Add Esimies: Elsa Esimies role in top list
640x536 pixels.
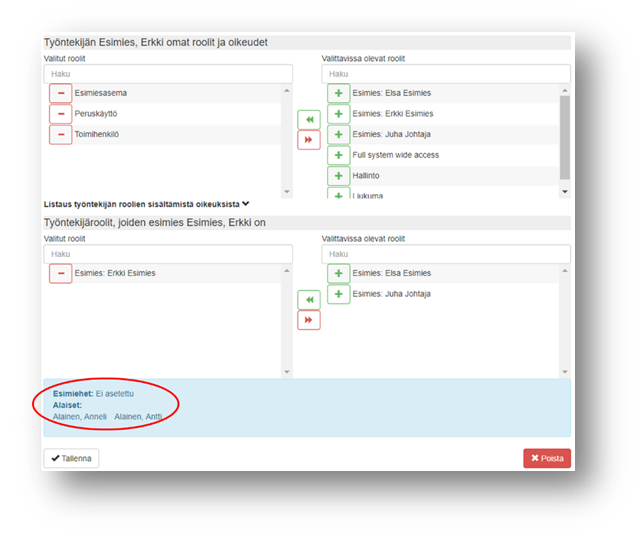339,93
